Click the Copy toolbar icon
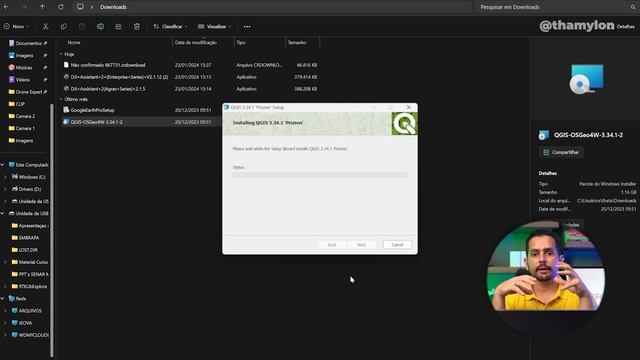640x360 pixels. [x=64, y=27]
